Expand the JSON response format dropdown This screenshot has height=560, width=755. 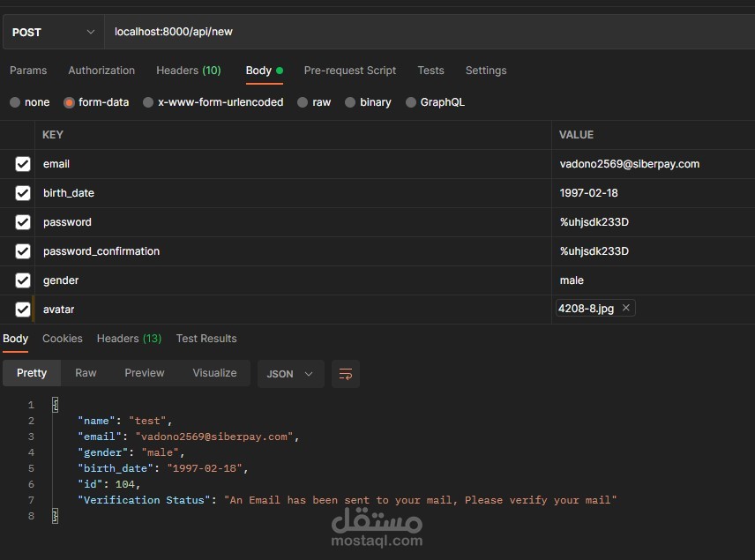[x=290, y=374]
